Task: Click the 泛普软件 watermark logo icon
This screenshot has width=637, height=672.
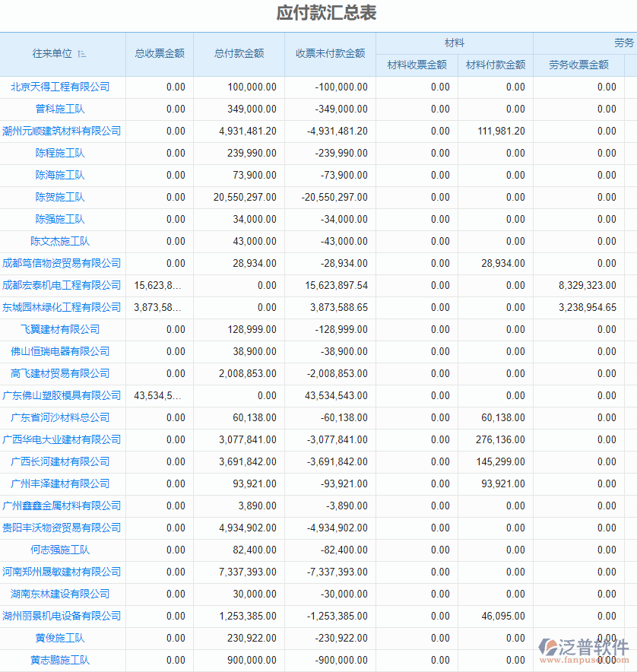Action: (x=549, y=648)
